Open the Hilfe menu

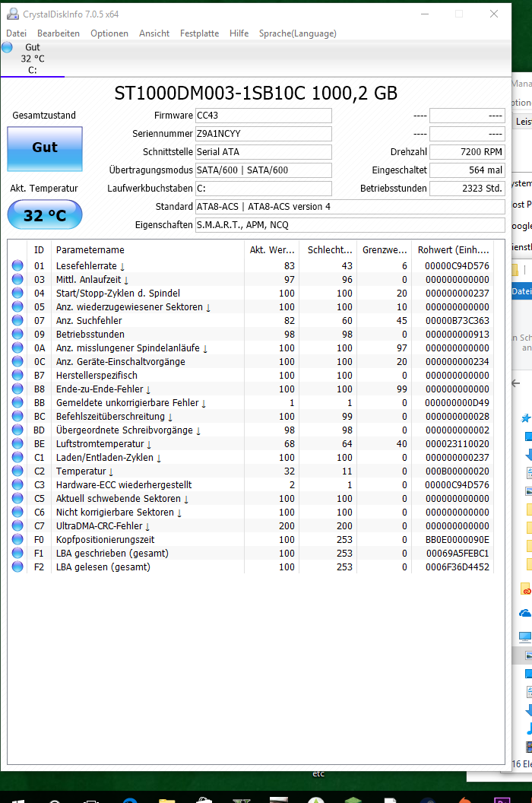(x=239, y=33)
